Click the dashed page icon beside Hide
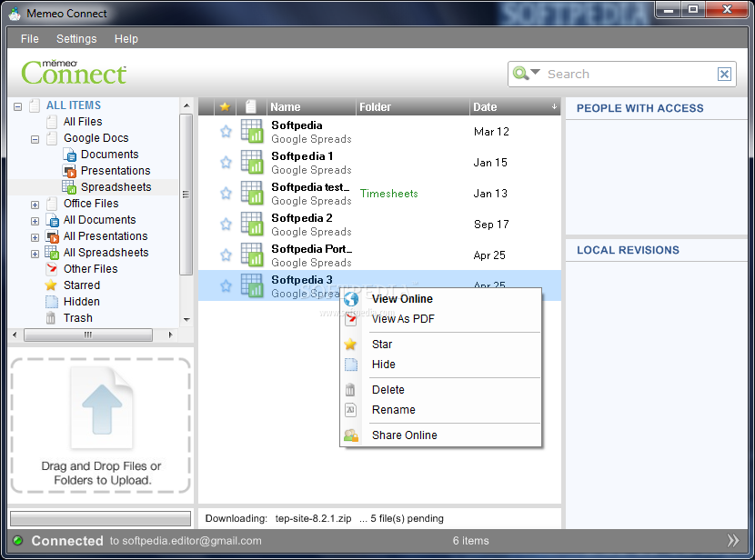The height and width of the screenshot is (560, 755). [x=351, y=365]
